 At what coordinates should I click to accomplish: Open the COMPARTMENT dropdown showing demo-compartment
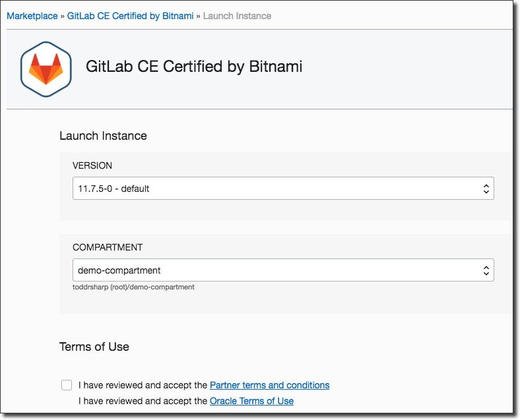coord(277,270)
